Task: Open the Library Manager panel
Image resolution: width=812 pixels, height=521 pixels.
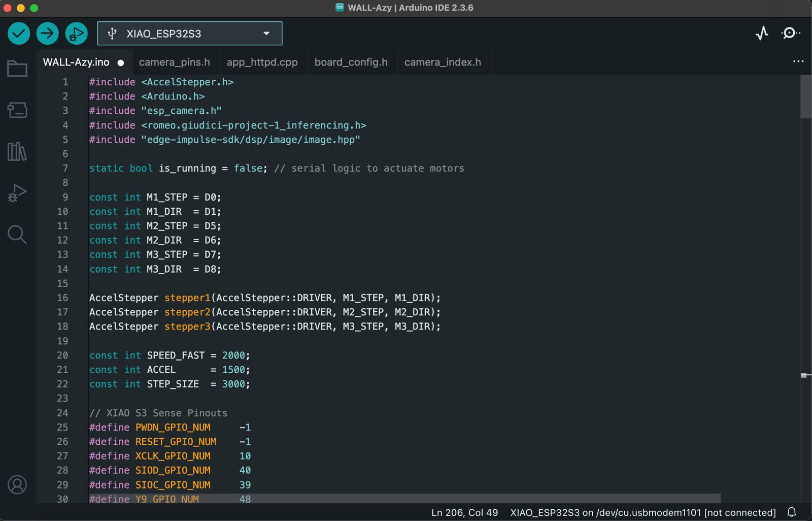Action: click(17, 151)
